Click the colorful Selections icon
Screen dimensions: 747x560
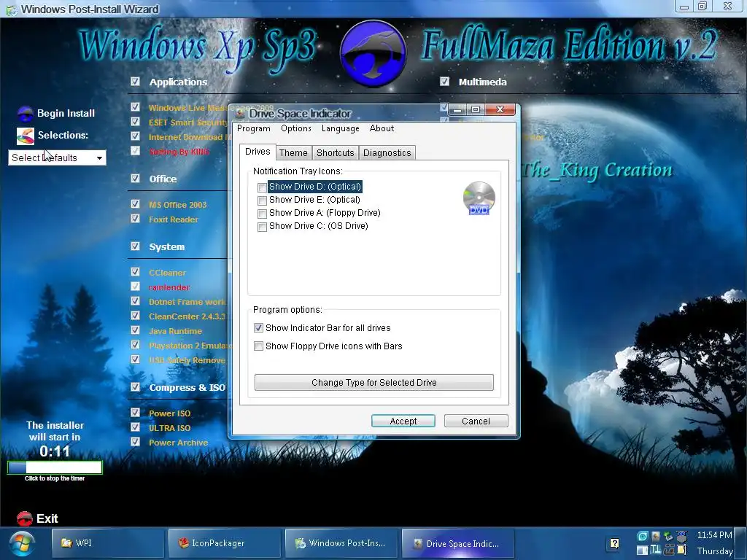(x=26, y=136)
